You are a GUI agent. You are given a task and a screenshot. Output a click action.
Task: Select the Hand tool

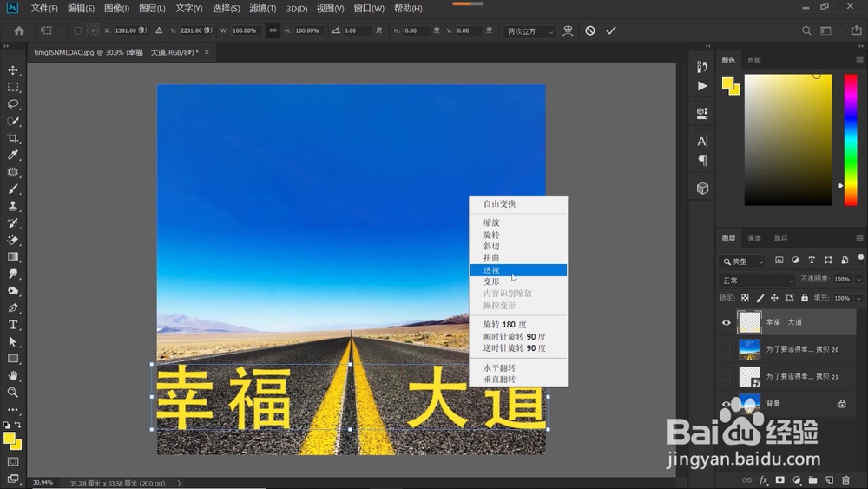[13, 375]
